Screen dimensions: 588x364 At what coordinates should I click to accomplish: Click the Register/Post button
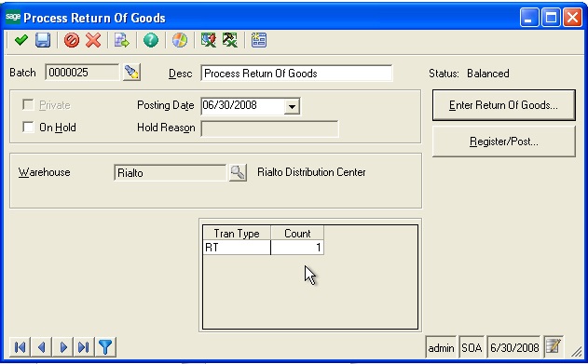click(x=503, y=142)
